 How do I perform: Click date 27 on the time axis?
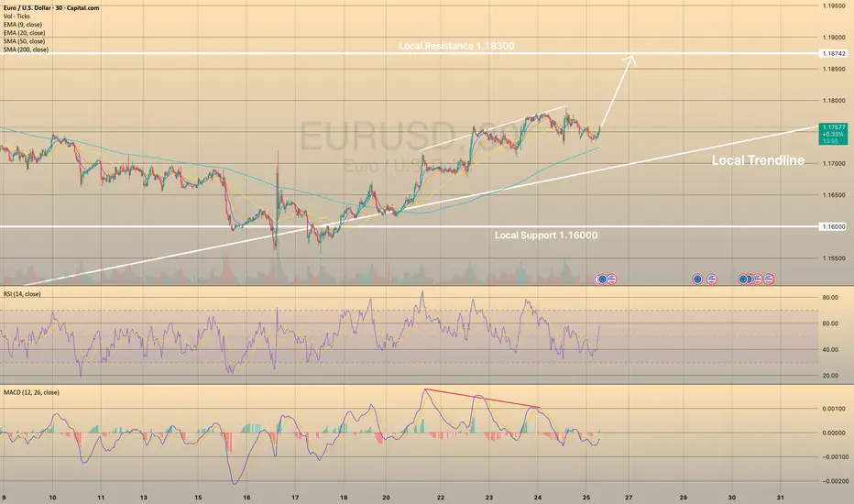[629, 498]
